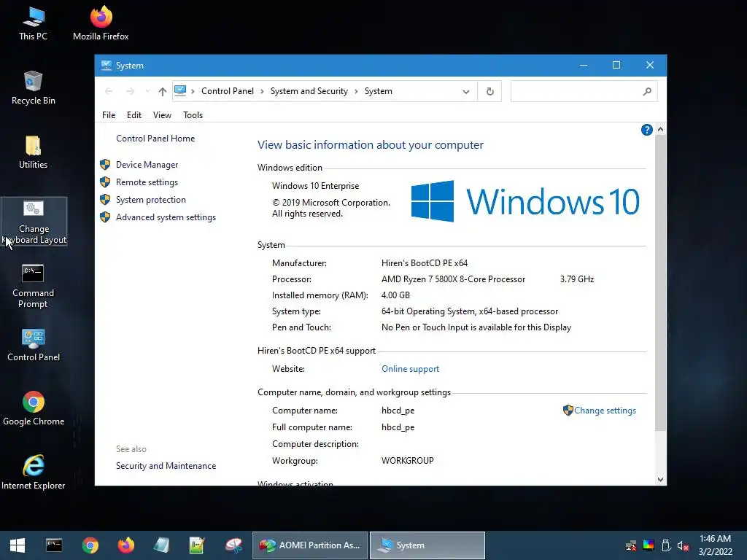Screen dimensions: 747x560
Task: Click the computer icon in address bar
Action: click(x=180, y=91)
